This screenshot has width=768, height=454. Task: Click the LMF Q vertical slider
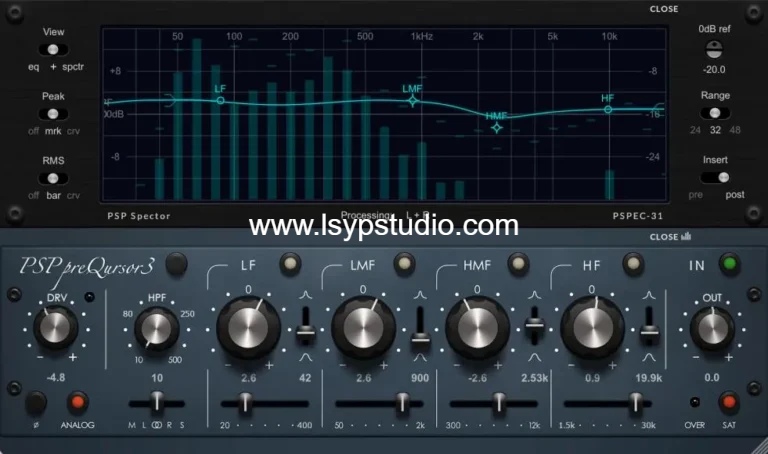click(420, 326)
